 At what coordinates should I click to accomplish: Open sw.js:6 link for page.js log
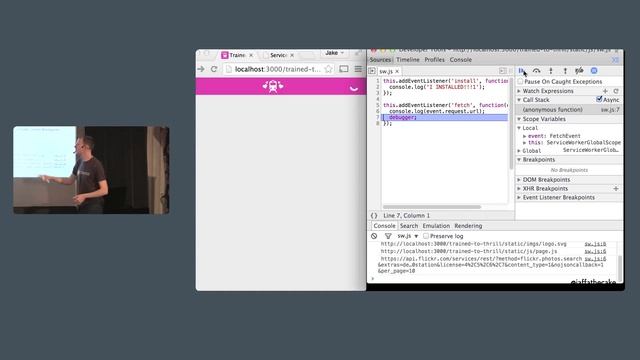coord(595,251)
